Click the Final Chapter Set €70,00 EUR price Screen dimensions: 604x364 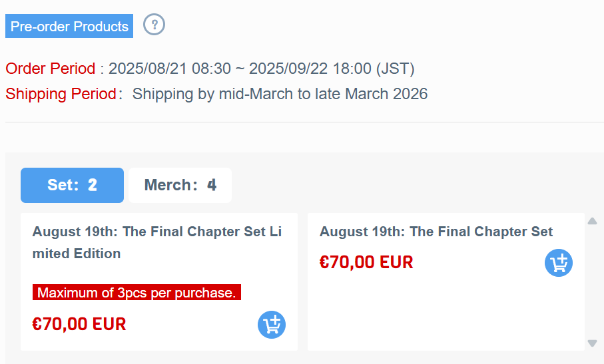(366, 262)
